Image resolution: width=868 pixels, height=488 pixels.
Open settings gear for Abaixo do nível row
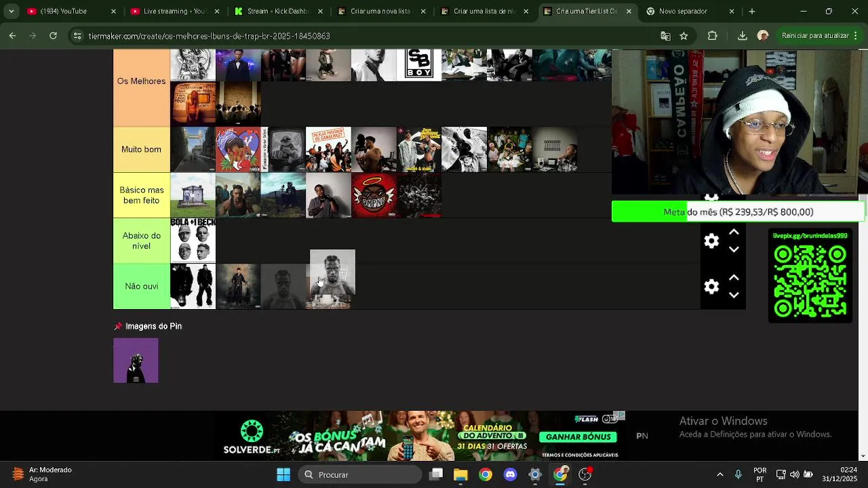(x=711, y=241)
